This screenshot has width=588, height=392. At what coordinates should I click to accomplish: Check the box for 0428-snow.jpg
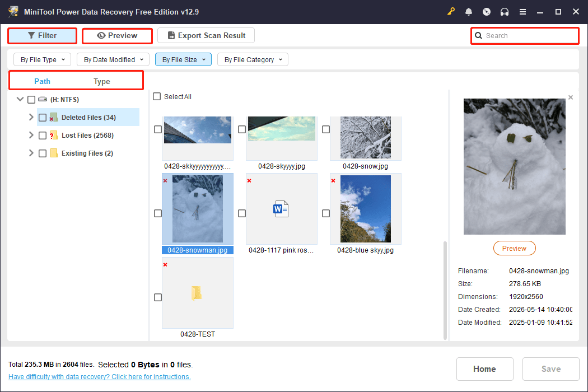click(326, 129)
